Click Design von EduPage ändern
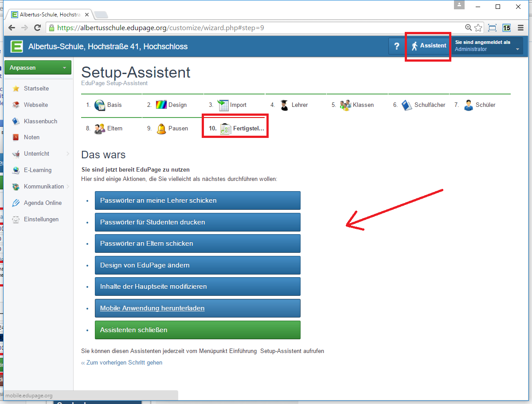Image resolution: width=532 pixels, height=404 pixels. click(x=198, y=265)
